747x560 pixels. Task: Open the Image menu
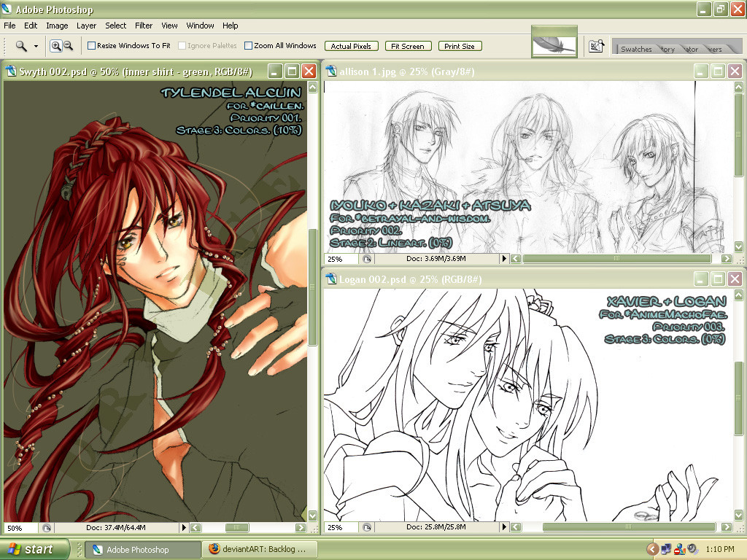57,26
